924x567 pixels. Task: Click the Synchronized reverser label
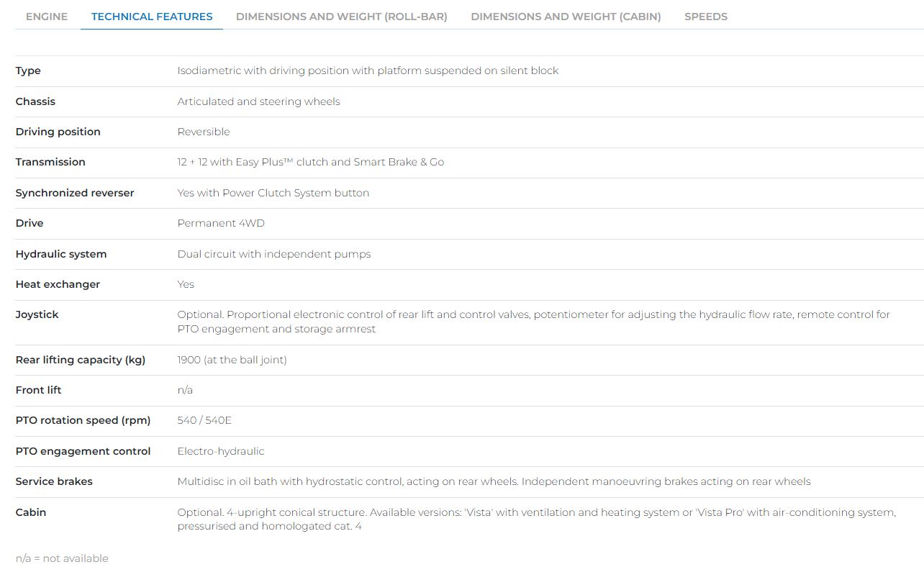[75, 193]
